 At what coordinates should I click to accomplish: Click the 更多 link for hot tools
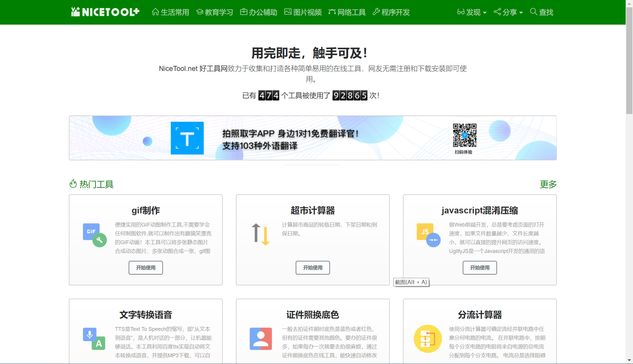[x=548, y=184]
